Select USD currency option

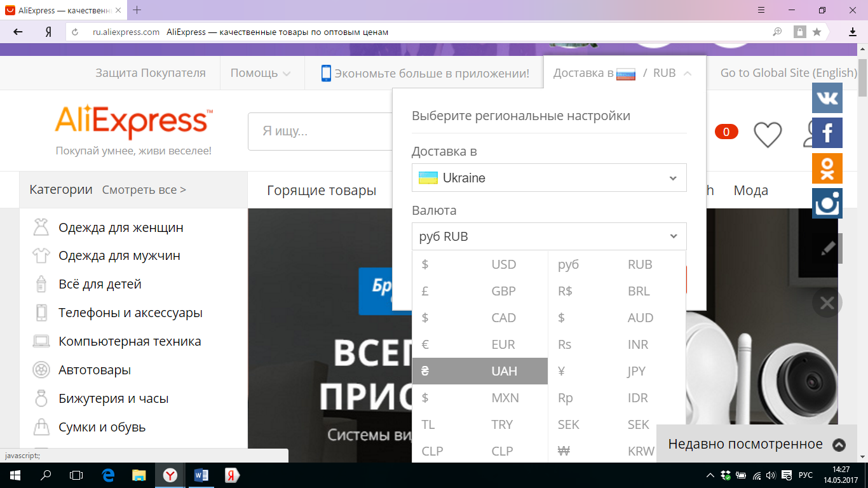pyautogui.click(x=480, y=264)
